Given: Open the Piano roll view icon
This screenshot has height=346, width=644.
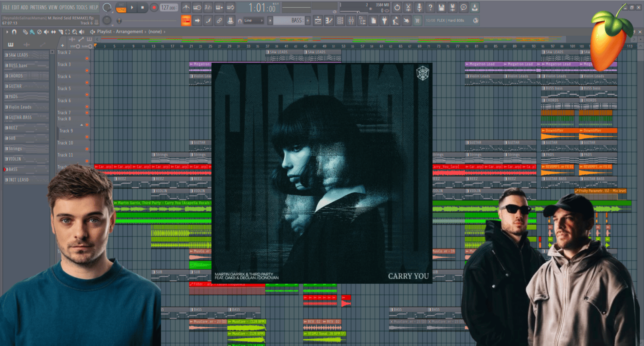Looking at the screenshot, I should point(329,20).
